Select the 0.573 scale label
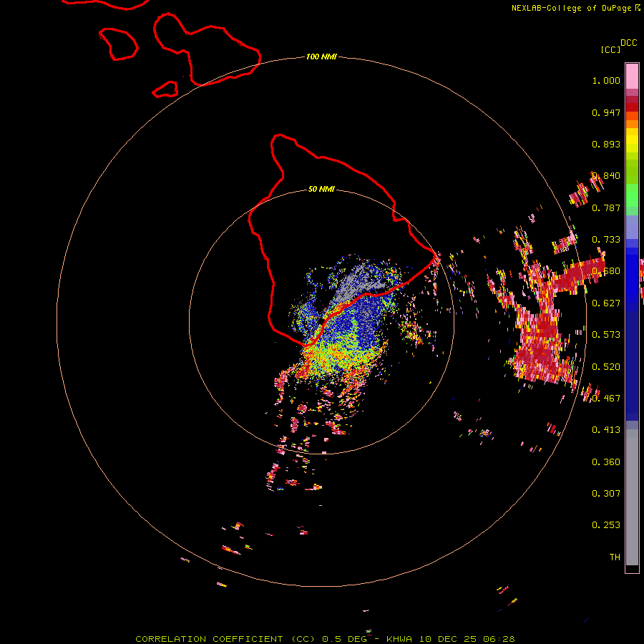This screenshot has width=644, height=644. [x=606, y=335]
